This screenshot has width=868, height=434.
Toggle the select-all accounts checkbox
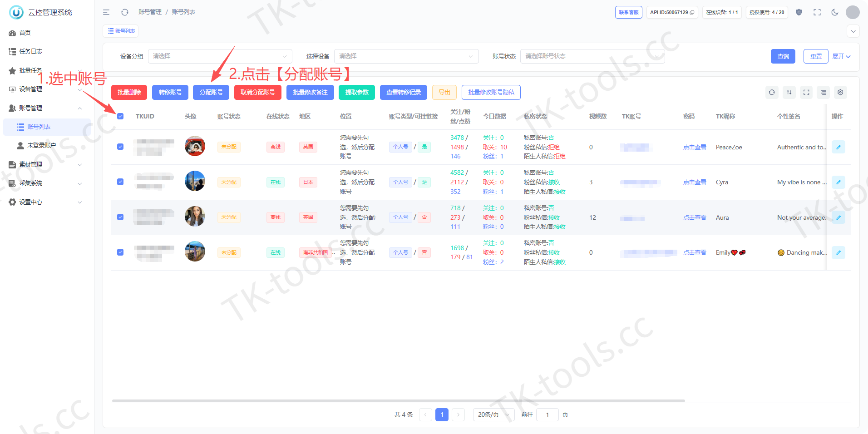pos(120,116)
